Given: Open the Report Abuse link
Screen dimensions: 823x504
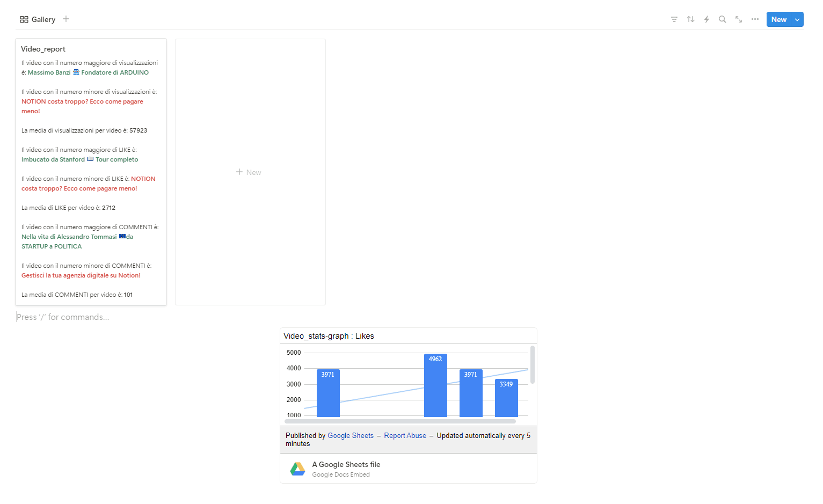Looking at the screenshot, I should tap(405, 436).
